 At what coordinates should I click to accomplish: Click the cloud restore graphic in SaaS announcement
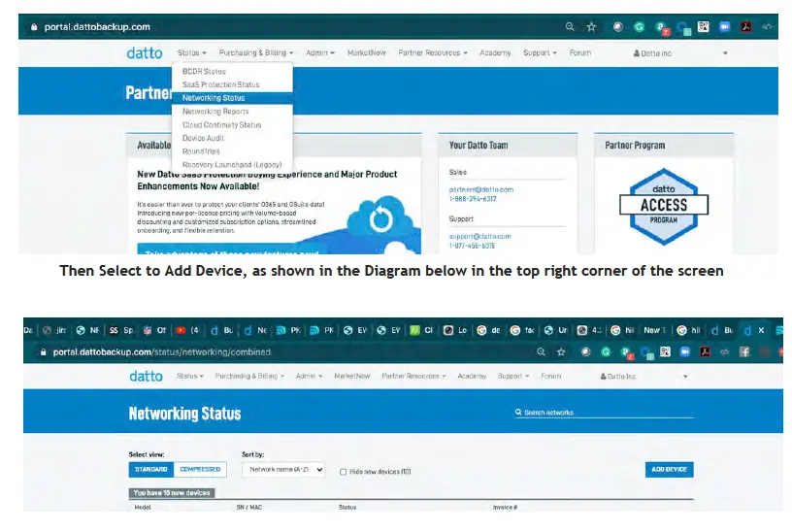tap(380, 219)
